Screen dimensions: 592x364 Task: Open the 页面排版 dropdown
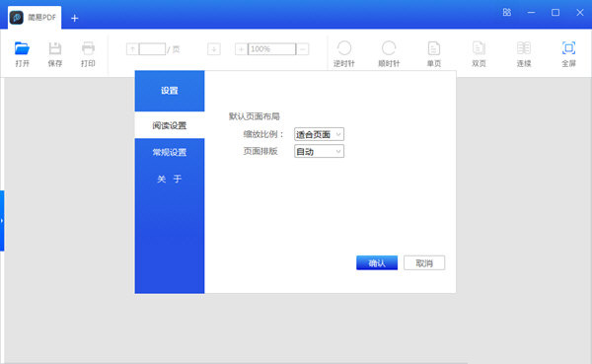click(319, 151)
